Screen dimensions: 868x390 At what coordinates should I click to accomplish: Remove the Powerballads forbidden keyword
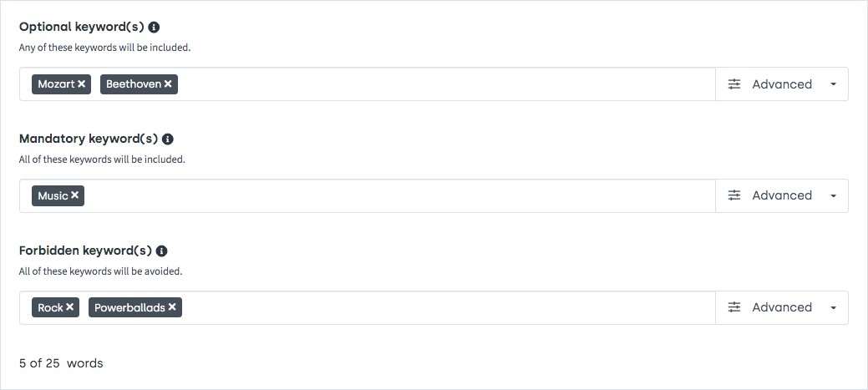[x=172, y=307]
